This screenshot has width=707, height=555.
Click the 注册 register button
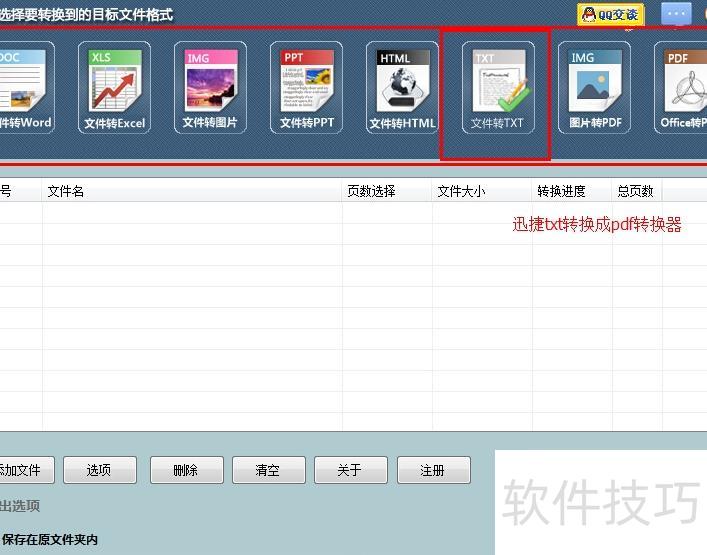433,470
